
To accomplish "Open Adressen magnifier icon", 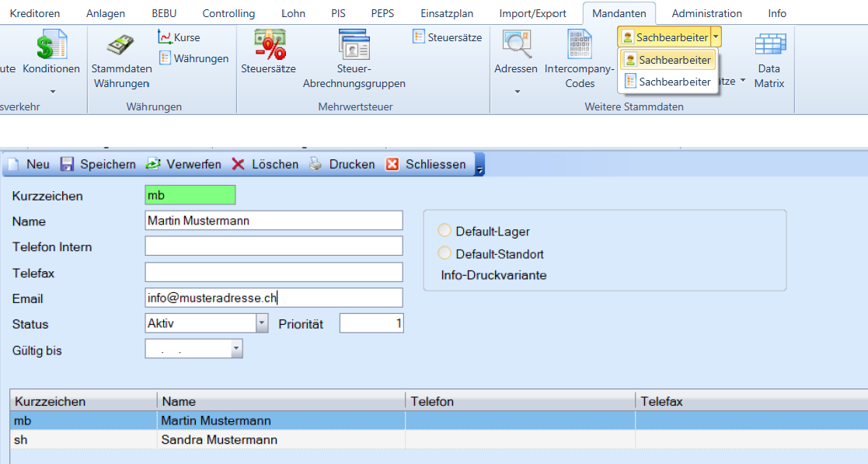I will click(517, 45).
